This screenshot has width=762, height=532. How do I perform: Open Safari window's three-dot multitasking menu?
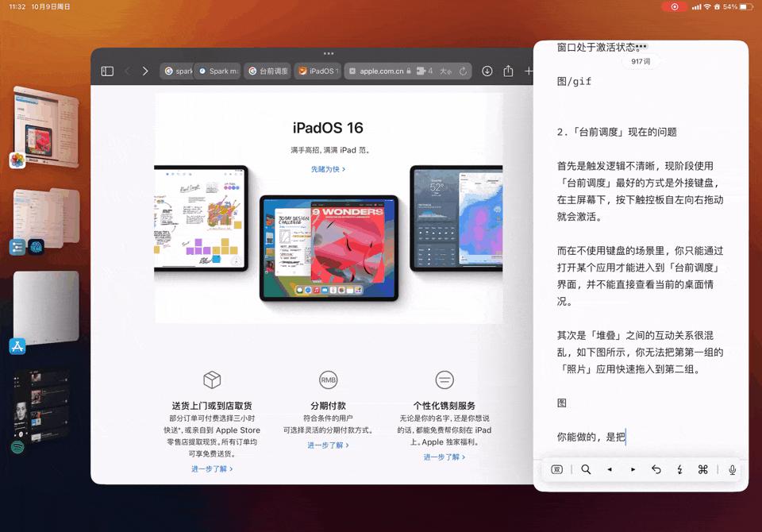[329, 53]
